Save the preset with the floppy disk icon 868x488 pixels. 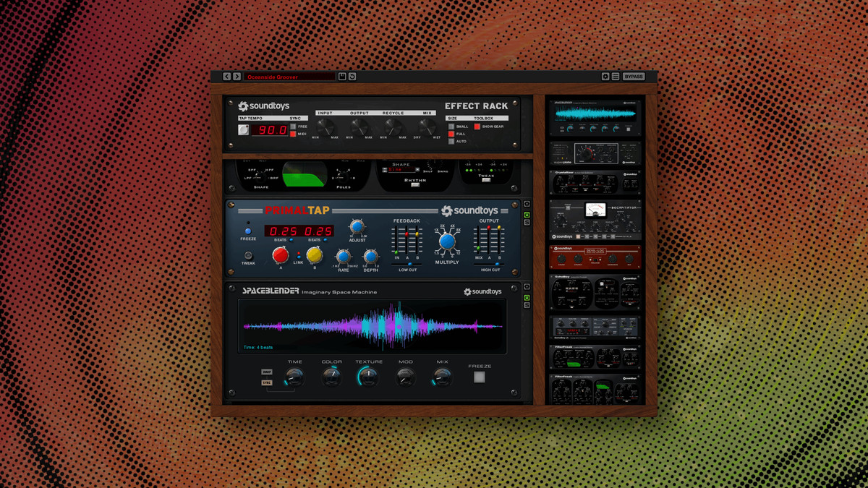[x=342, y=77]
